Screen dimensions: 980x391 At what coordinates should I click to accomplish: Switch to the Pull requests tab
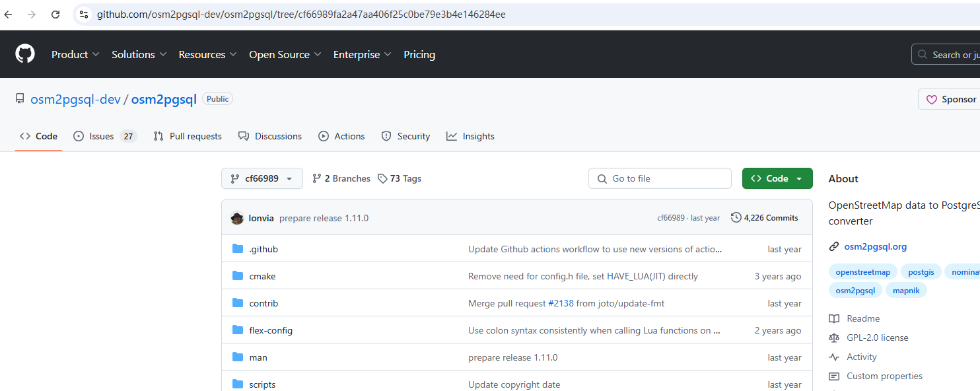click(188, 136)
